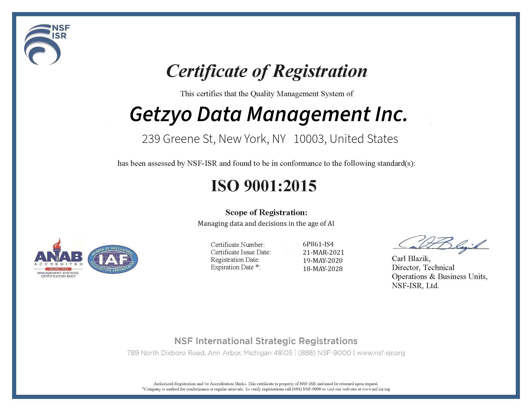Click the expiration date 18-MAY-2028
The height and width of the screenshot is (411, 532).
click(323, 269)
